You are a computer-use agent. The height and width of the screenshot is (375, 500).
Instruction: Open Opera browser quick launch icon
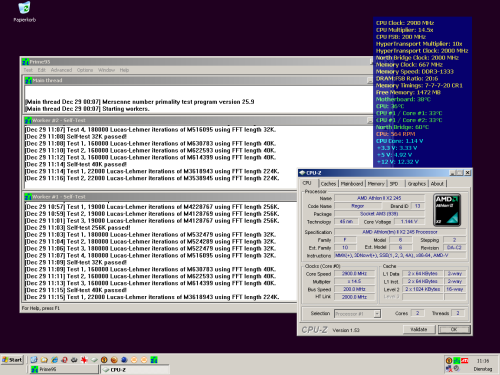click(64, 360)
